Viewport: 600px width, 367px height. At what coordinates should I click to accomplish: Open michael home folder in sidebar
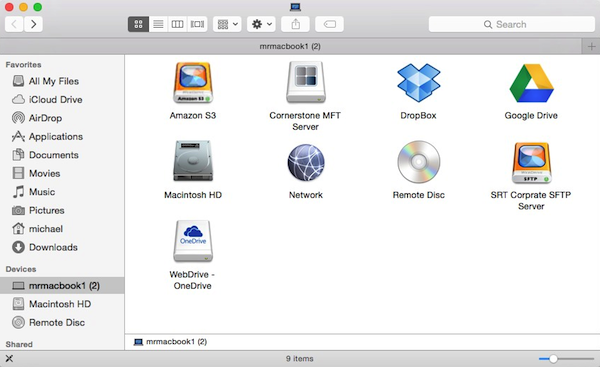coord(62,228)
